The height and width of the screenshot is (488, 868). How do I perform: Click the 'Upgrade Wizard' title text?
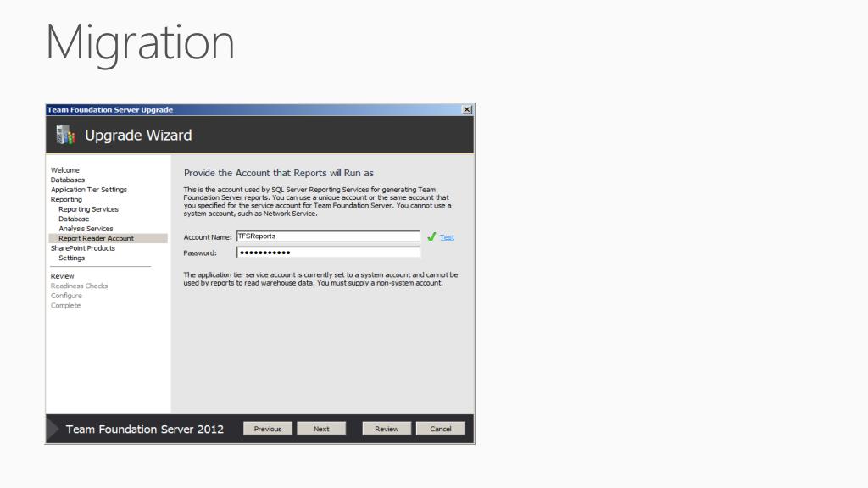(x=138, y=135)
